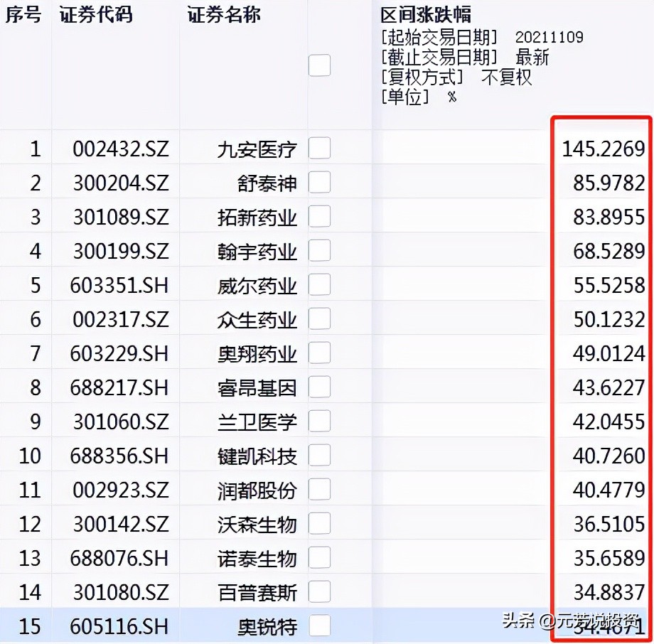Select stock code 300204.SZ
This screenshot has height=644, width=654.
coord(121,183)
